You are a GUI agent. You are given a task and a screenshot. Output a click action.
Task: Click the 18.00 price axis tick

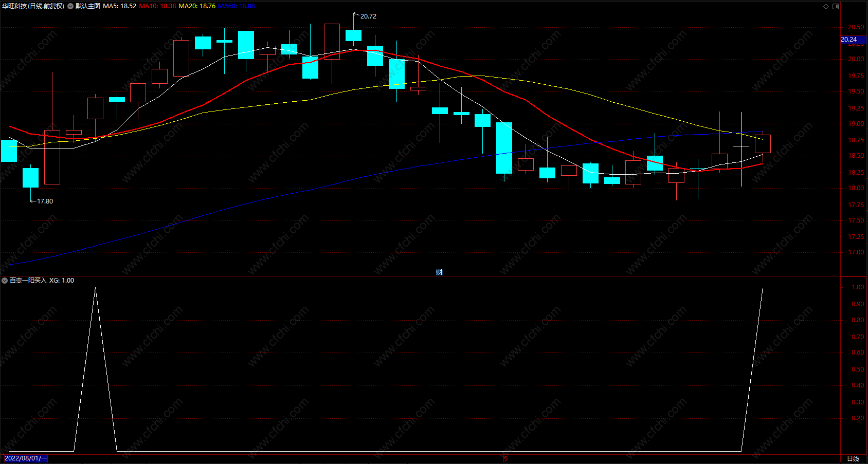856,188
